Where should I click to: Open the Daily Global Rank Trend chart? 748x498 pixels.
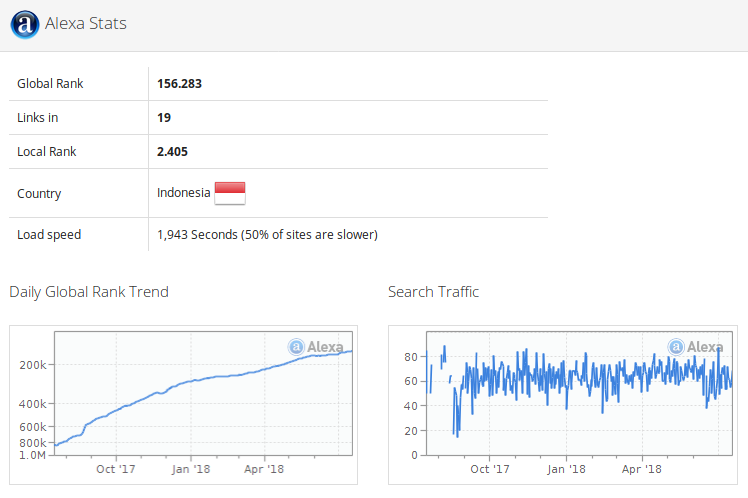pos(183,405)
